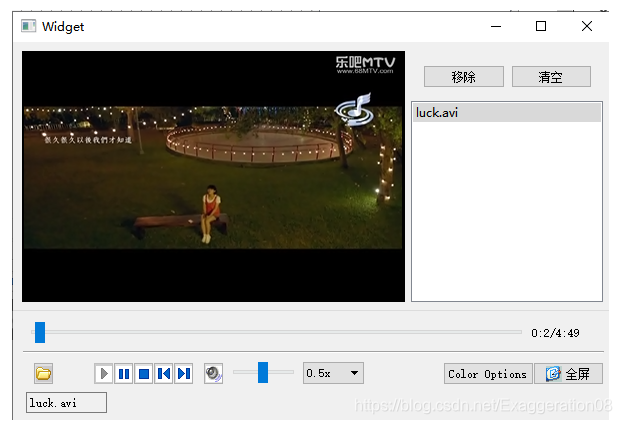Open Color Options dialog

488,374
